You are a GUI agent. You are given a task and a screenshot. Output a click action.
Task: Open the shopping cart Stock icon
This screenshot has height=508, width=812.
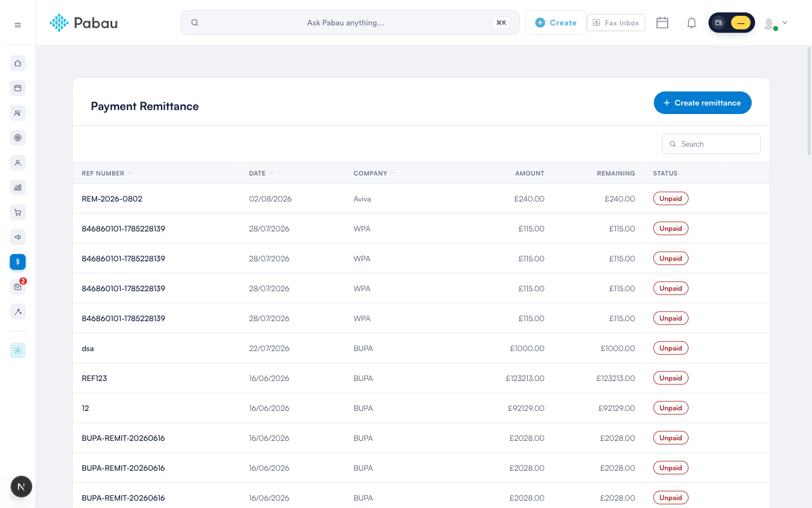[17, 212]
